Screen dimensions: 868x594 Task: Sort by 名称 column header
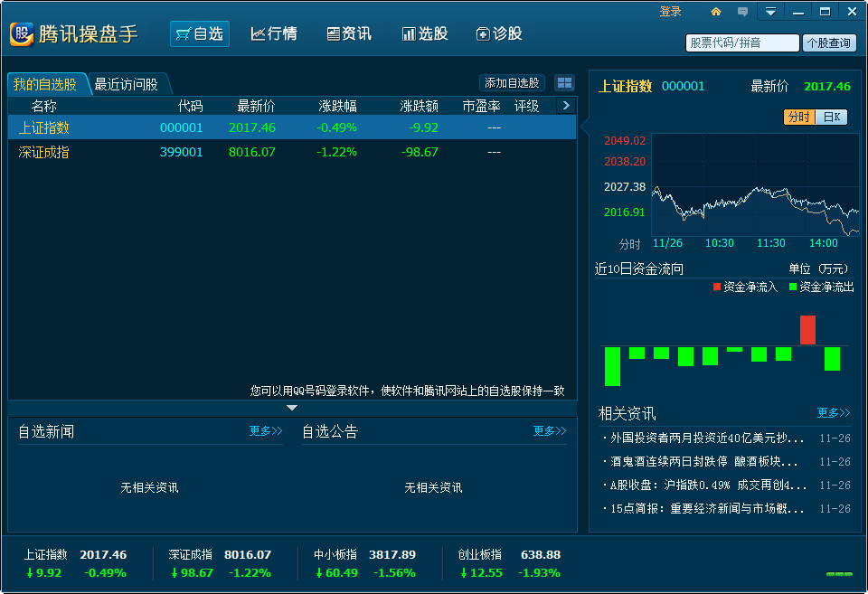(x=44, y=106)
